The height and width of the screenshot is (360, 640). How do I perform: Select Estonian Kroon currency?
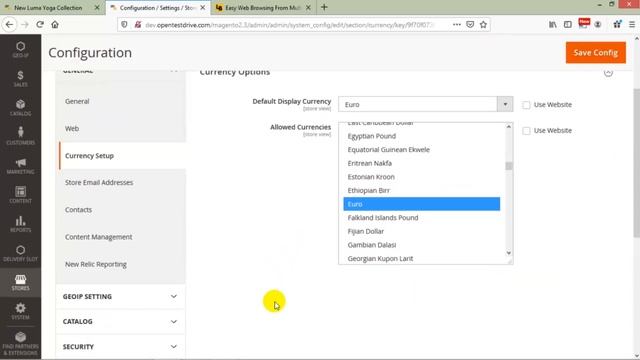pos(422,177)
